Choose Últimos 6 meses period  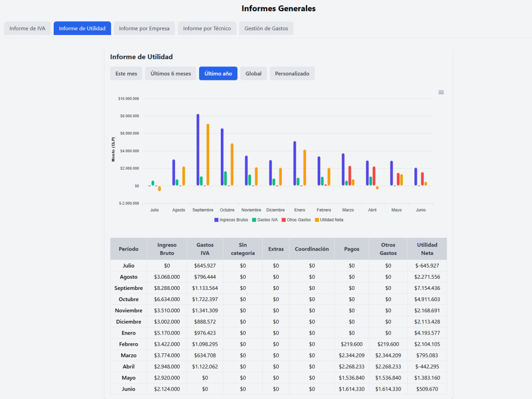(171, 73)
